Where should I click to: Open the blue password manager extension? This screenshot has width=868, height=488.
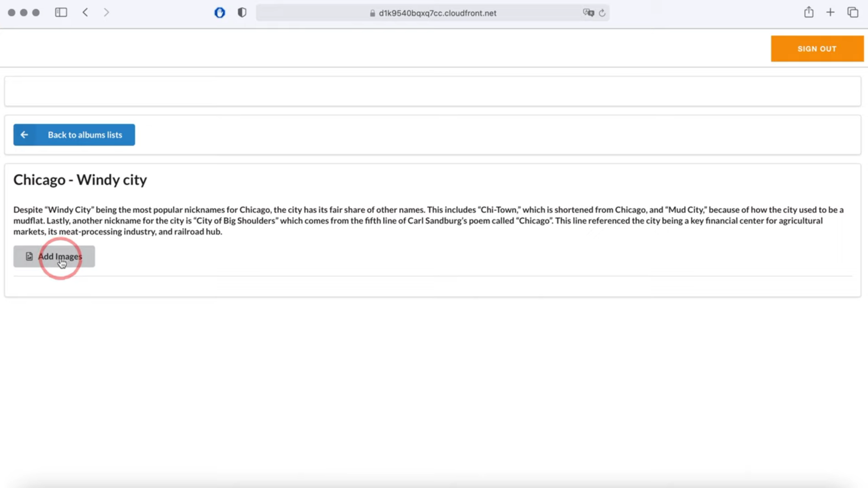tap(220, 13)
